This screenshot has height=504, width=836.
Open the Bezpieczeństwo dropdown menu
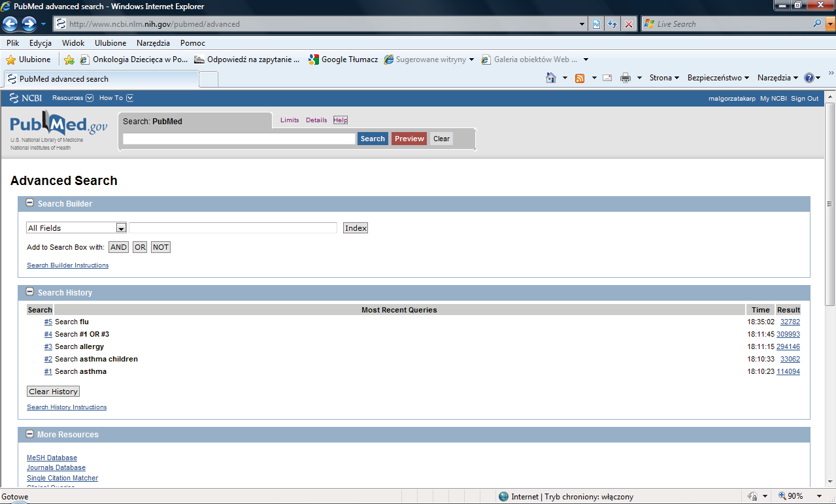click(x=718, y=78)
